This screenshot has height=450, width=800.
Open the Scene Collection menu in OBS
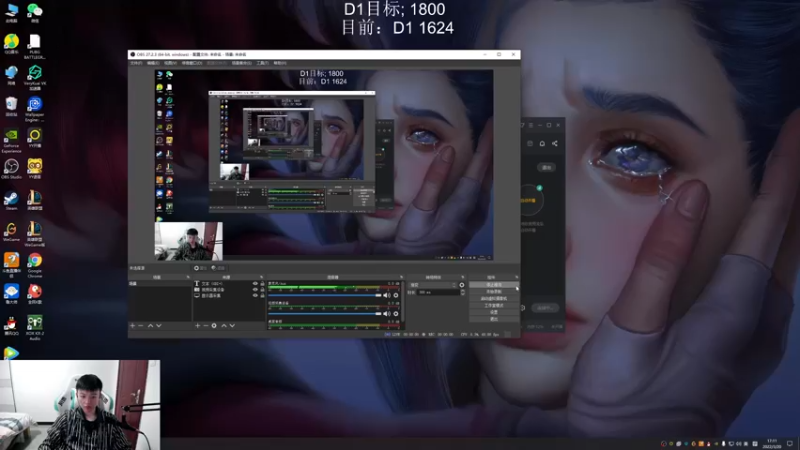(x=242, y=63)
